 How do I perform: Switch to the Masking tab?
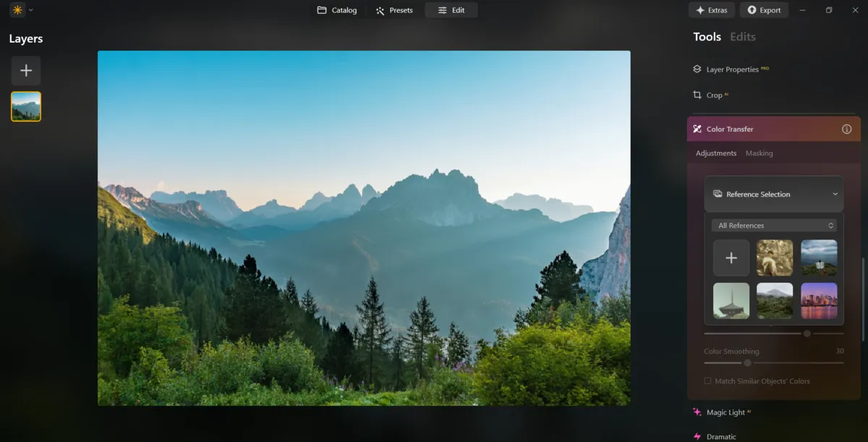coord(759,153)
